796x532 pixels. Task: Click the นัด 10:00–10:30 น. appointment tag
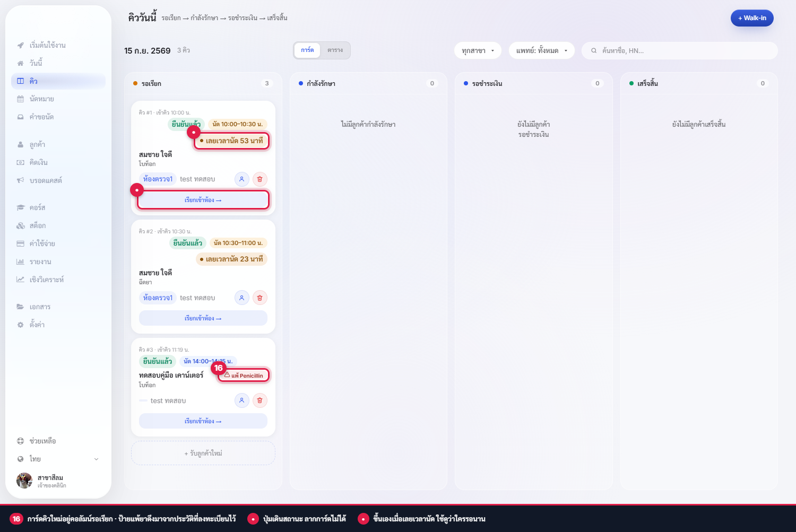pyautogui.click(x=237, y=124)
